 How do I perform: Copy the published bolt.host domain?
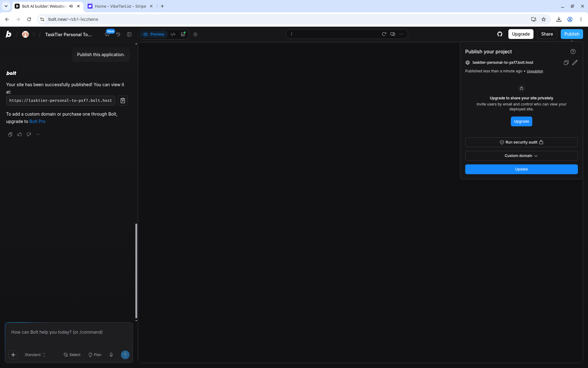(566, 63)
